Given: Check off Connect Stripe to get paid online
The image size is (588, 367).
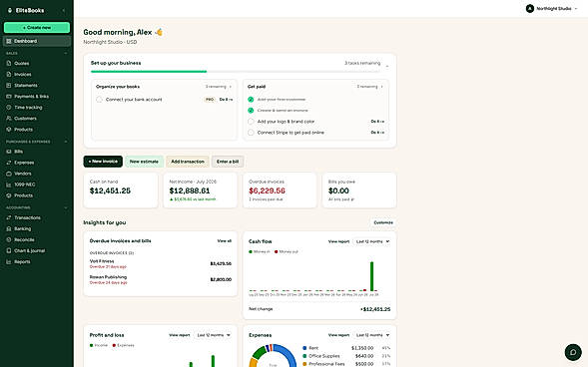Looking at the screenshot, I should click(x=251, y=133).
